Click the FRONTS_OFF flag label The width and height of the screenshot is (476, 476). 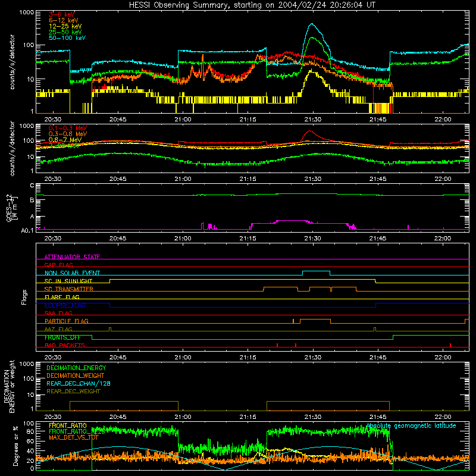tap(62, 337)
